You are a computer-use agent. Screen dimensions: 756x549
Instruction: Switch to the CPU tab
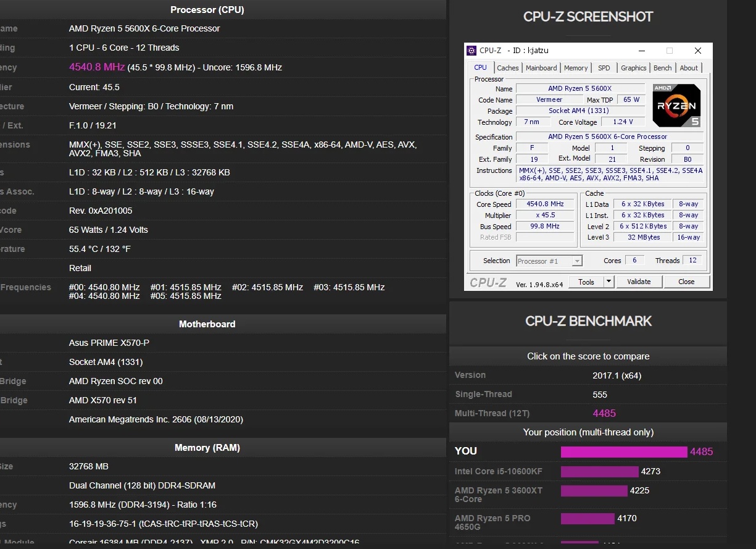click(480, 67)
